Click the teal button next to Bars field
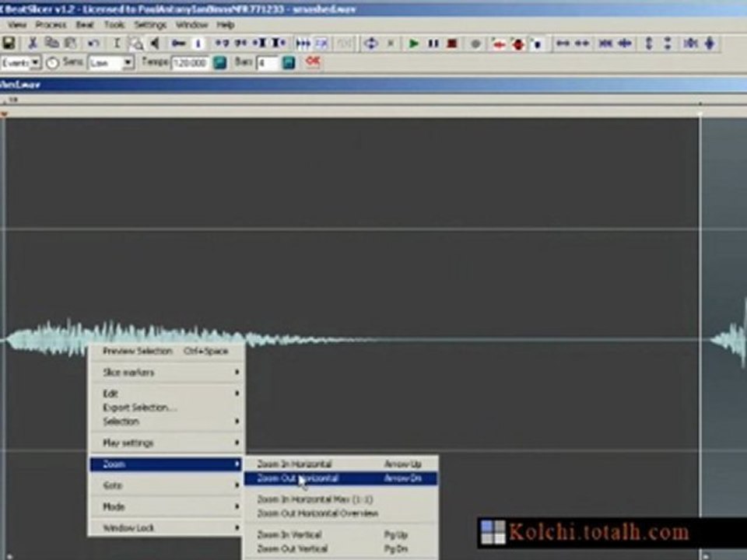Viewport: 747px width, 560px height. click(x=289, y=62)
